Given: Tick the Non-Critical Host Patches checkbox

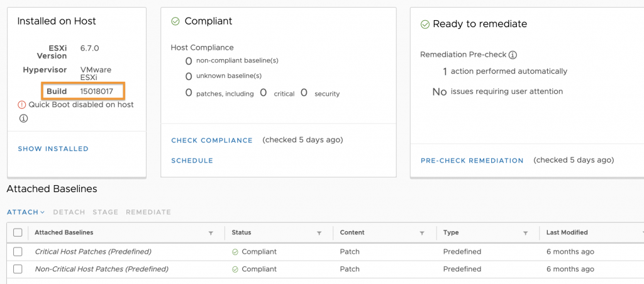Looking at the screenshot, I should (18, 270).
